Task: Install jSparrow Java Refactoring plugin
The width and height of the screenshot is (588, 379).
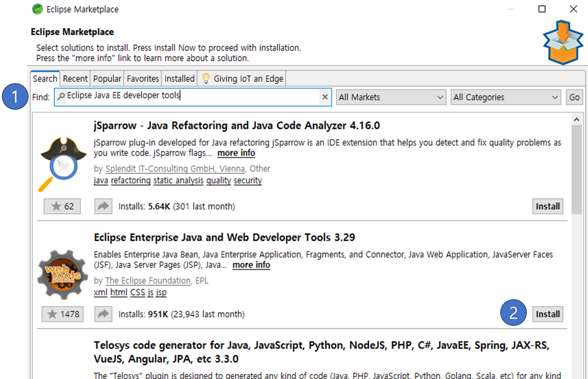Action: [x=548, y=206]
